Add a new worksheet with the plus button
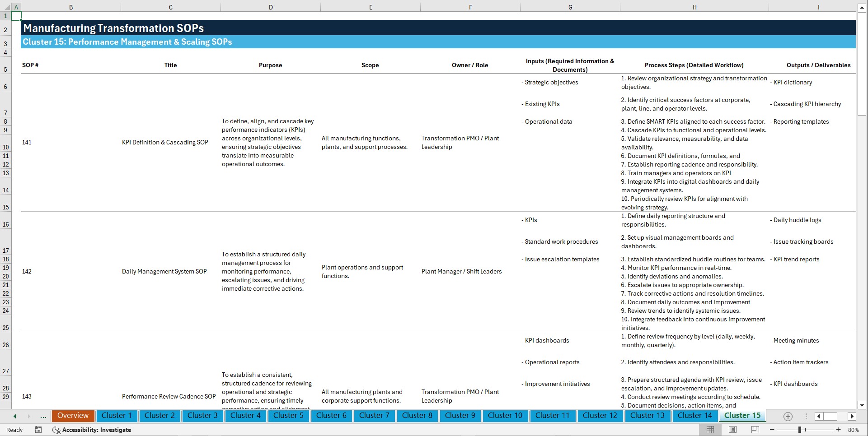Viewport: 868px width, 436px height. [788, 416]
